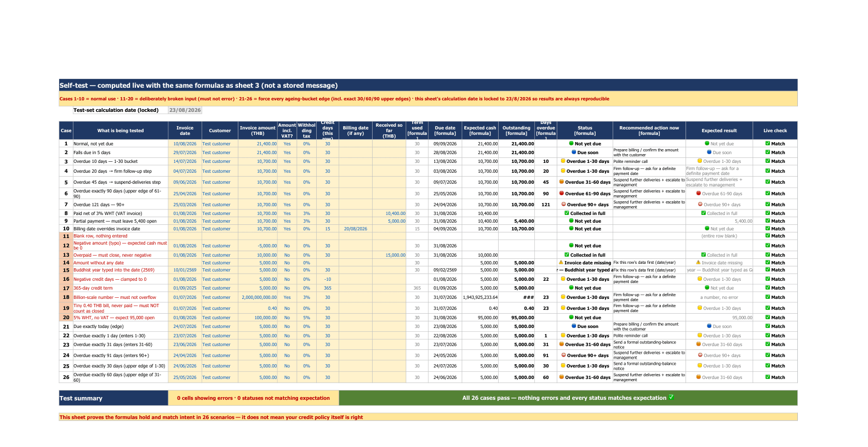Screen dimensions: 868x447
Task: Select the 'Invoice amount (THB)' column header
Action: coord(258,131)
